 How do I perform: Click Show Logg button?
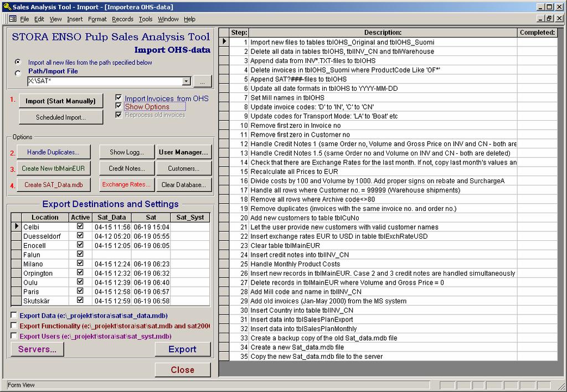coord(127,152)
